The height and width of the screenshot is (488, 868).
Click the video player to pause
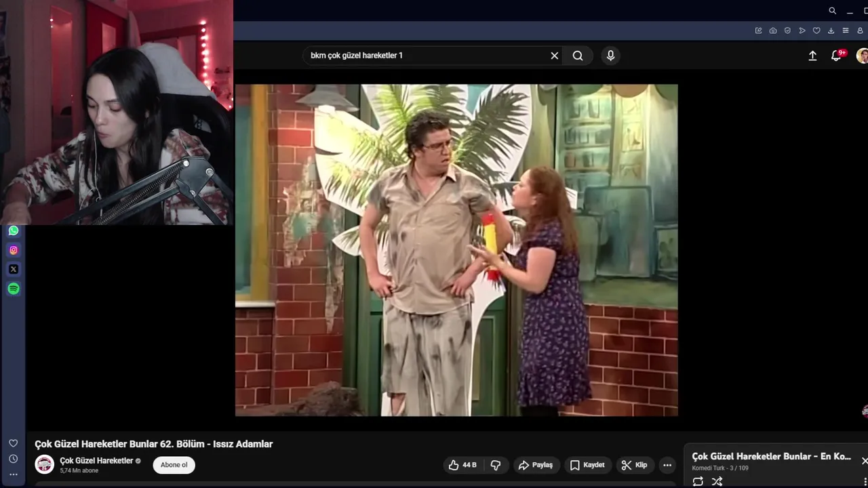[x=456, y=250]
